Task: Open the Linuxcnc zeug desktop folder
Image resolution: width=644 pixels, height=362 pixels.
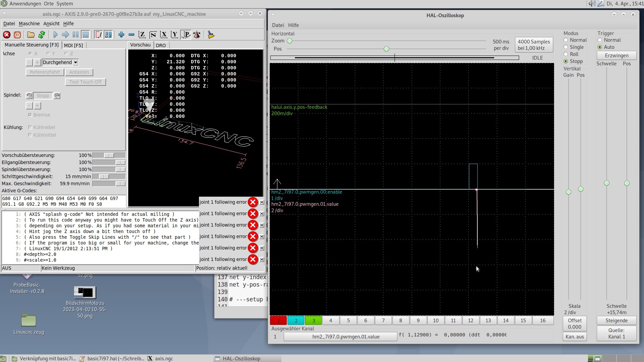Action: click(x=29, y=325)
